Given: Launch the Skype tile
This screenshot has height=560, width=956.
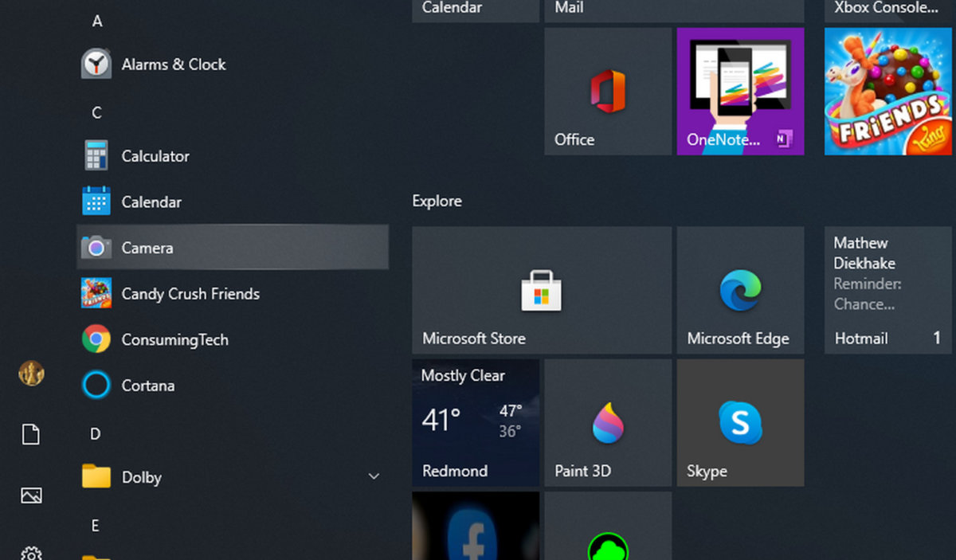Looking at the screenshot, I should tap(740, 422).
